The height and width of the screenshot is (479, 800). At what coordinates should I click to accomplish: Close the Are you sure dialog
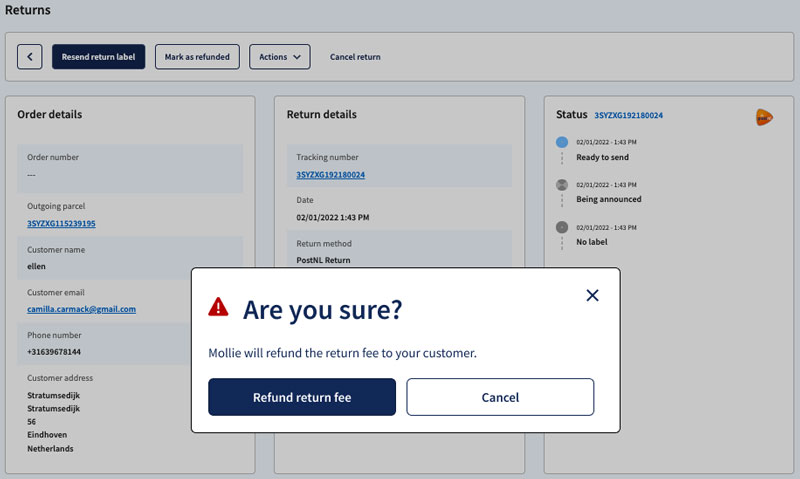(592, 295)
